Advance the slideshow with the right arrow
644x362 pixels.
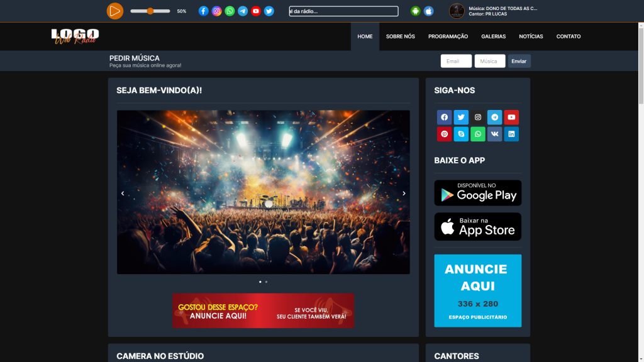pos(404,194)
